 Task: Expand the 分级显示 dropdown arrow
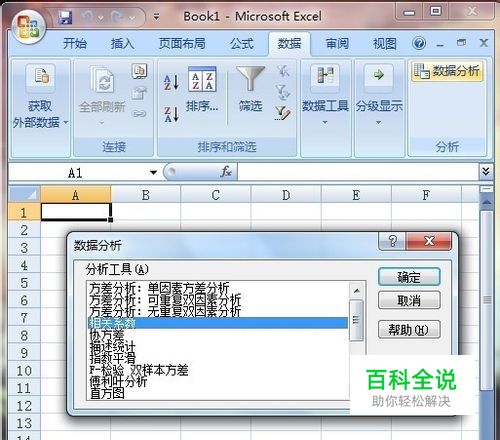378,122
